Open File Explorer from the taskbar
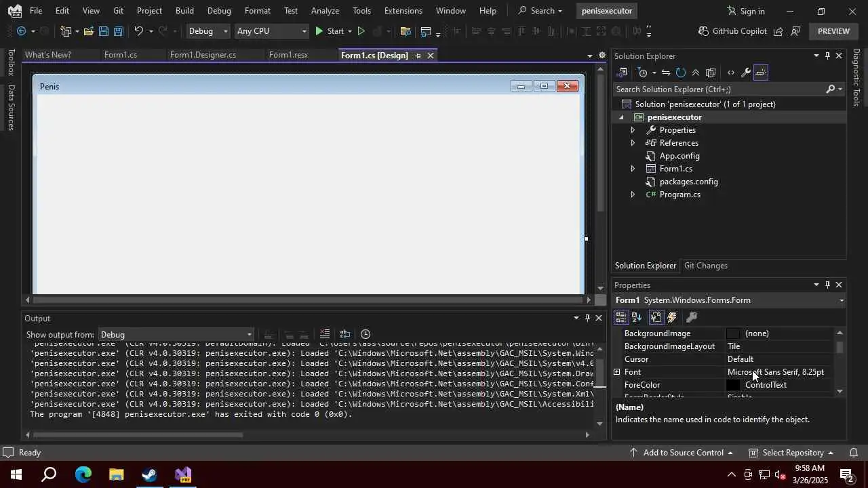868x488 pixels. click(116, 474)
